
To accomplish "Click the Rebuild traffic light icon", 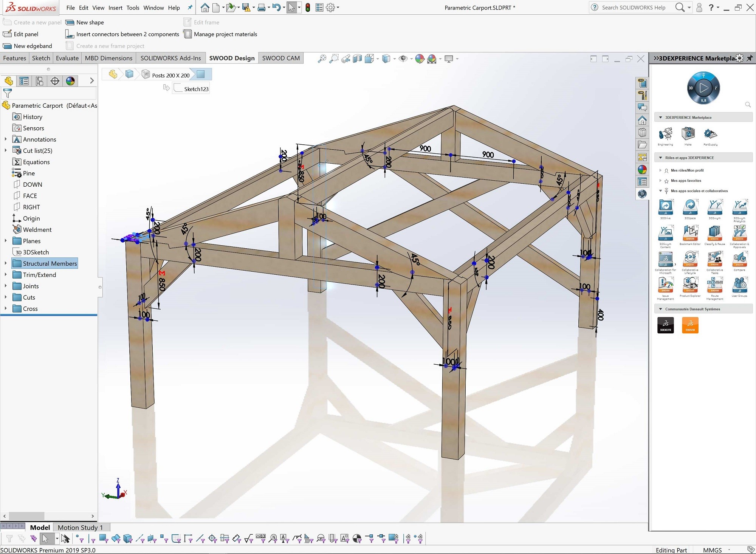I will point(308,8).
